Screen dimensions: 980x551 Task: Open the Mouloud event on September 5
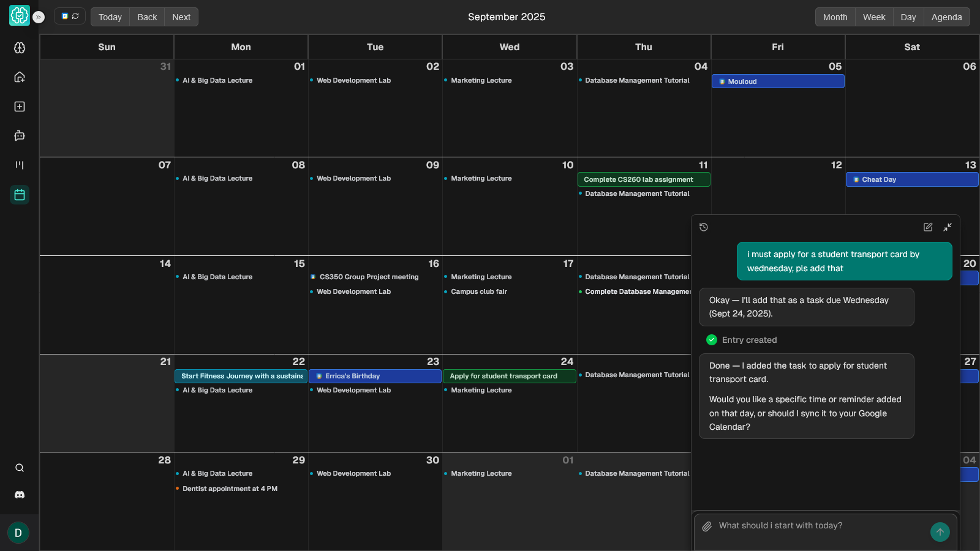click(x=778, y=81)
